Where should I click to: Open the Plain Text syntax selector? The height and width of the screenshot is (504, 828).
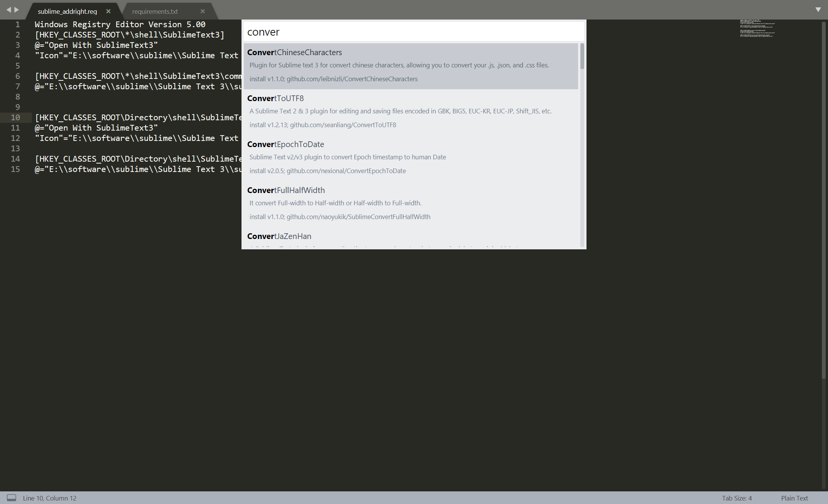794,498
